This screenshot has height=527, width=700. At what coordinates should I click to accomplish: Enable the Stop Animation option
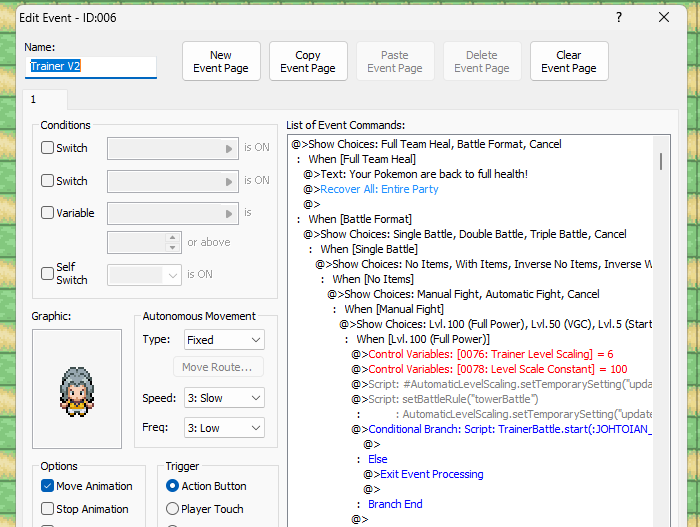point(48,509)
